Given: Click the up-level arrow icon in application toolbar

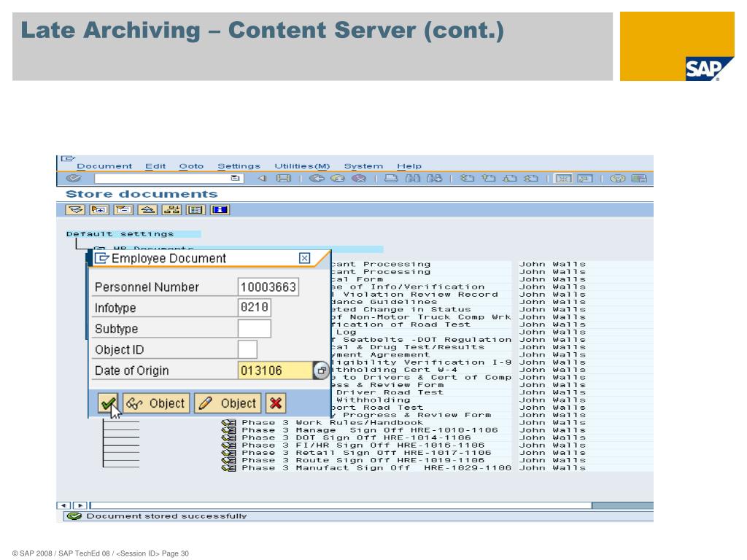Looking at the screenshot, I should point(147,209).
